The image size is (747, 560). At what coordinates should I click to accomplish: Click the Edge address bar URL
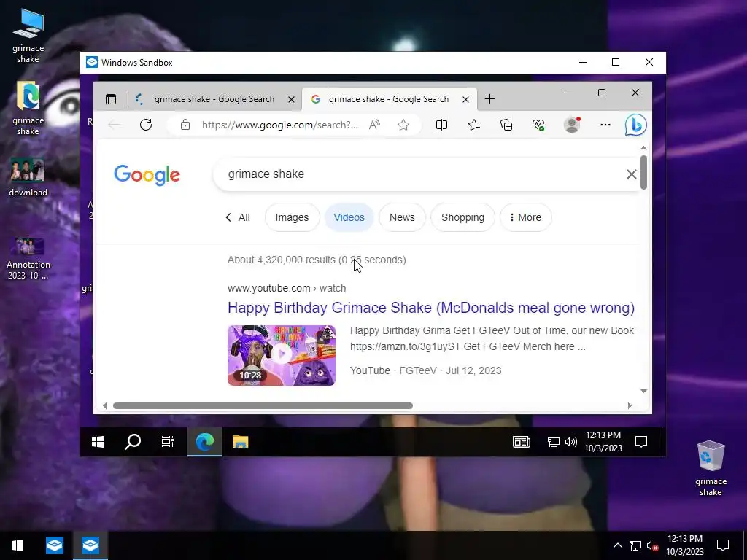(x=279, y=125)
